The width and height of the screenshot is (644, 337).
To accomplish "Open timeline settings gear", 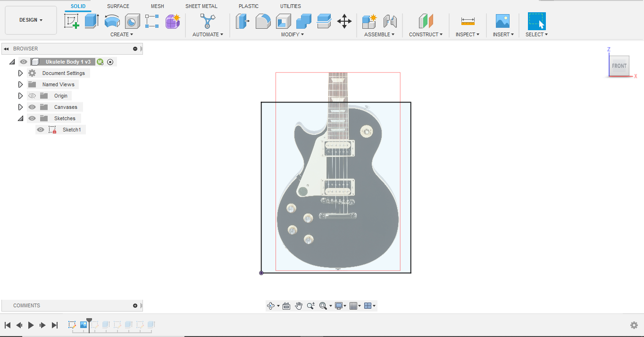I will tap(634, 325).
